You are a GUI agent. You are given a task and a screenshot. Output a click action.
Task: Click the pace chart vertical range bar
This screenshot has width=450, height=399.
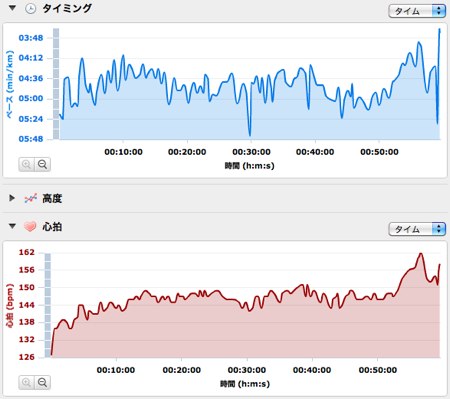coord(56,83)
